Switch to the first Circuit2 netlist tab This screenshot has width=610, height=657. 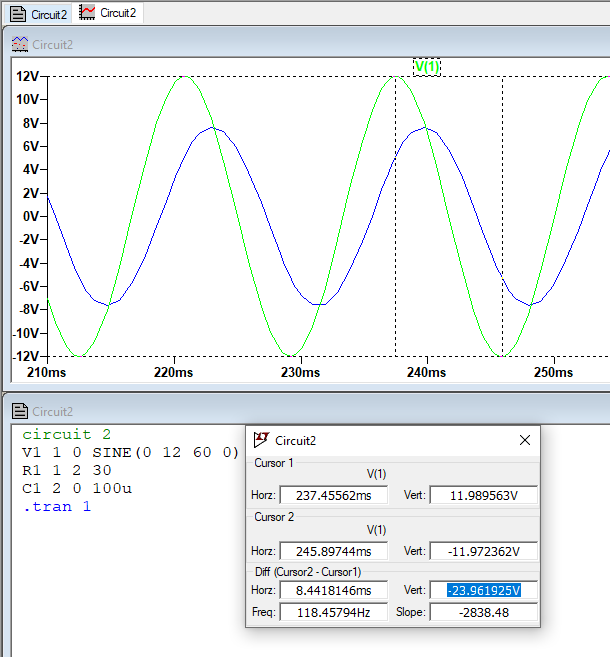[38, 13]
